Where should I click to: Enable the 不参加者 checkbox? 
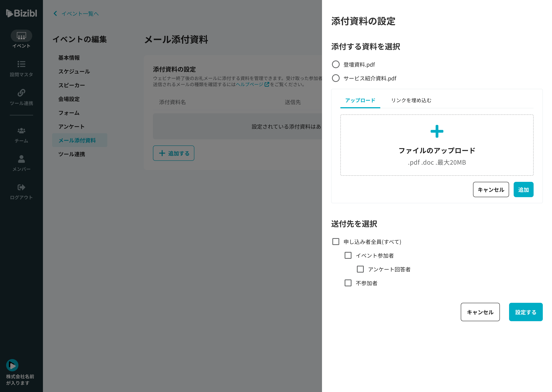348,283
